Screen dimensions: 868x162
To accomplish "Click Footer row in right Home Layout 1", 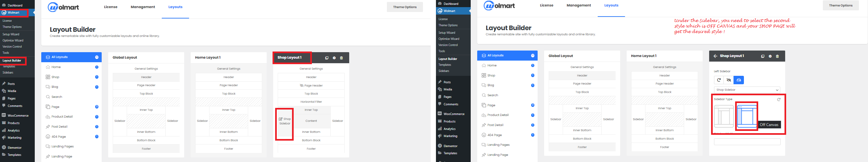I will pos(664,147).
